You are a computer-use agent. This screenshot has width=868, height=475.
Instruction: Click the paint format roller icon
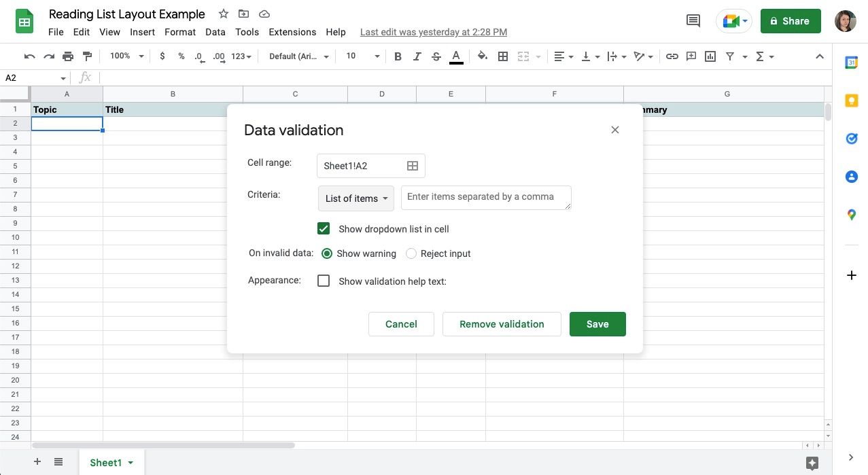[x=87, y=56]
